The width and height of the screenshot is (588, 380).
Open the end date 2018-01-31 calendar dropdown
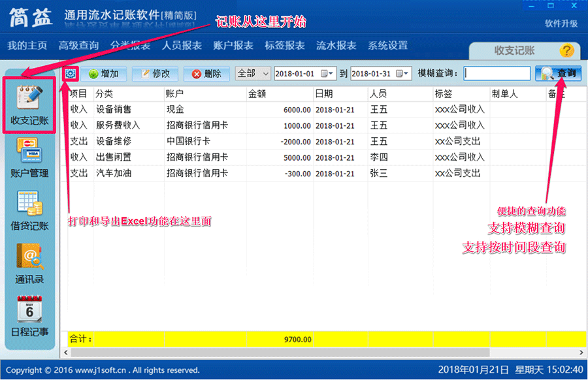pyautogui.click(x=402, y=73)
